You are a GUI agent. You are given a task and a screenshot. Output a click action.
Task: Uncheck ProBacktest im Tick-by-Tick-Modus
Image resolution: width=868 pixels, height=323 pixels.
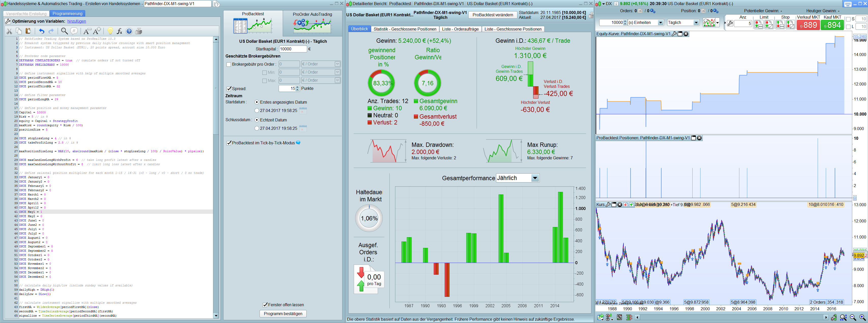(229, 143)
